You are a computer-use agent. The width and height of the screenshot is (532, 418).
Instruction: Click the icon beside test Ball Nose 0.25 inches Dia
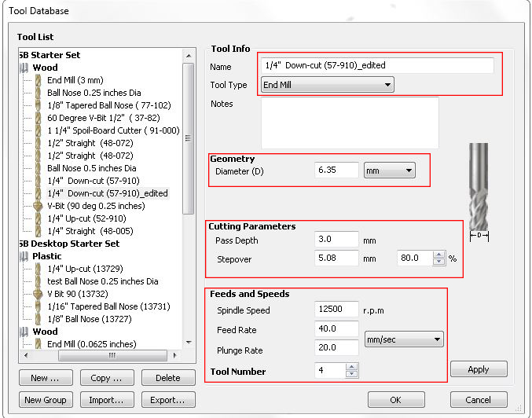39,281
